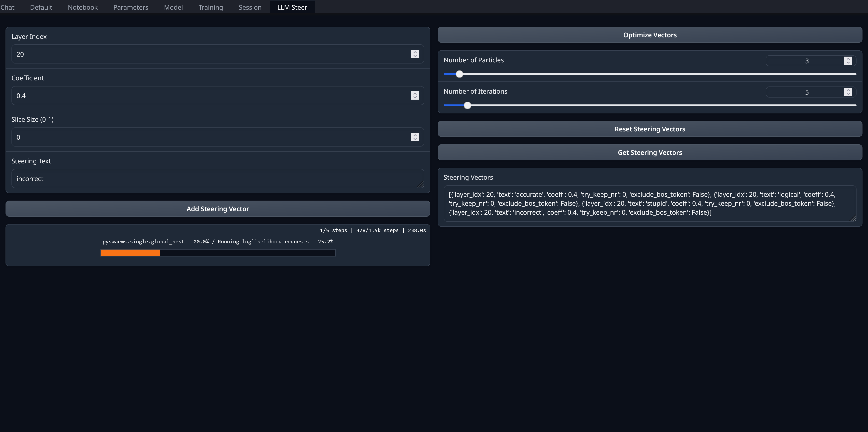This screenshot has width=868, height=432.
Task: Click into the Steering Text input
Action: pos(216,179)
